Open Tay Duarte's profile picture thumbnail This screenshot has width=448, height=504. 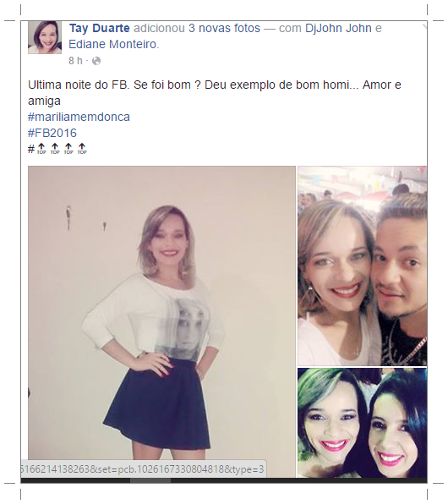point(45,37)
